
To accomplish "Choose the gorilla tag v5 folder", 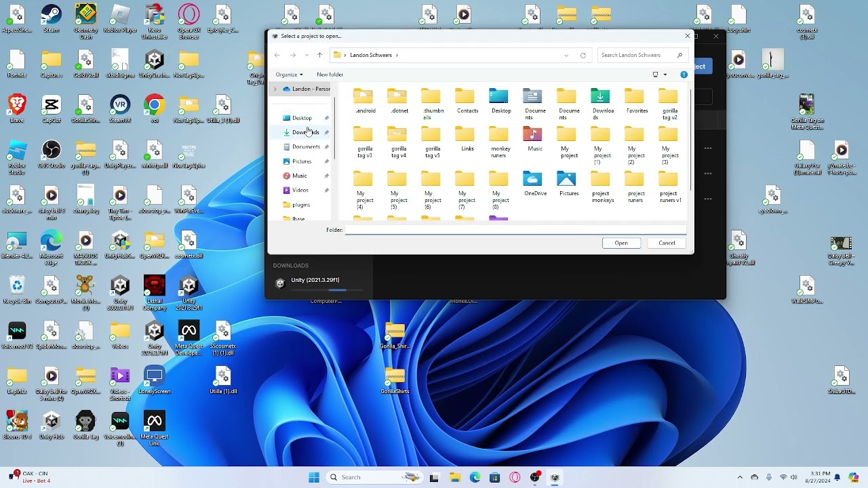I will coord(433,143).
